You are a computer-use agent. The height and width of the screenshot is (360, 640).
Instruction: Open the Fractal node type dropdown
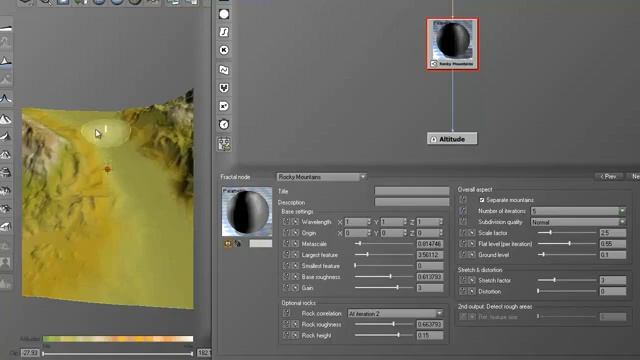pyautogui.click(x=322, y=177)
